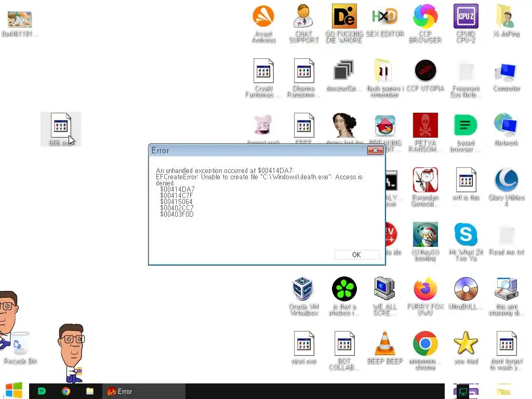Select the Cryakl Fantomas file icon

tap(263, 78)
